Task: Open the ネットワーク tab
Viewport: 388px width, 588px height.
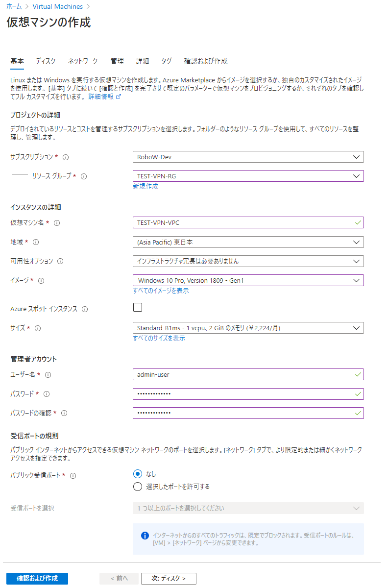Action: 83,61
